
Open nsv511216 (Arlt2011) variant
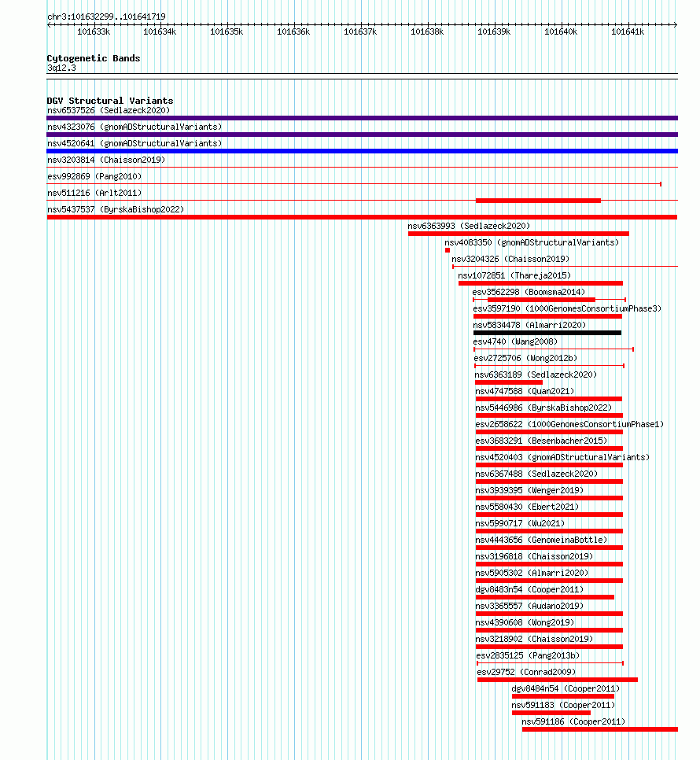[x=94, y=193]
